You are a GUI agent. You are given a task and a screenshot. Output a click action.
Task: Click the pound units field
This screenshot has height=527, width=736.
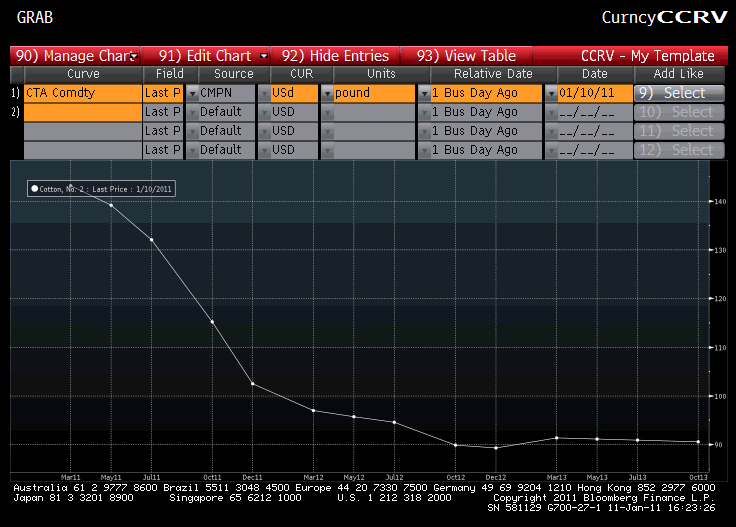click(374, 93)
